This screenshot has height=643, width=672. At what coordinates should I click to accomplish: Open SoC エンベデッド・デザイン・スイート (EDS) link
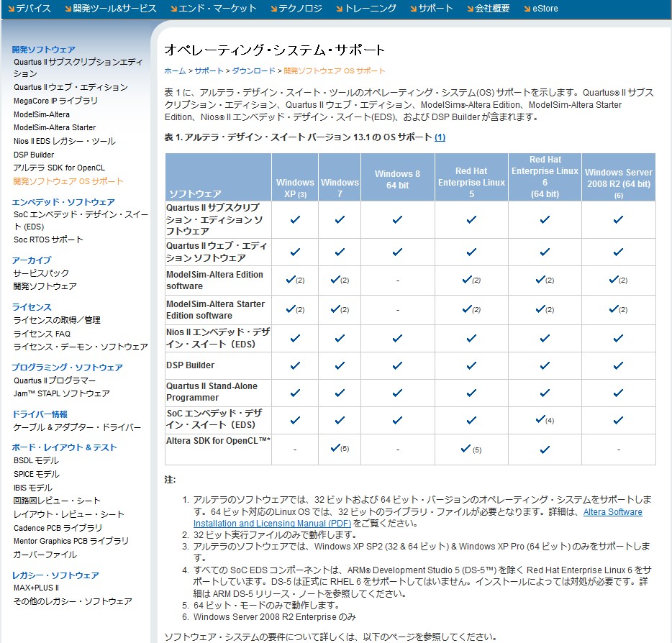point(81,220)
